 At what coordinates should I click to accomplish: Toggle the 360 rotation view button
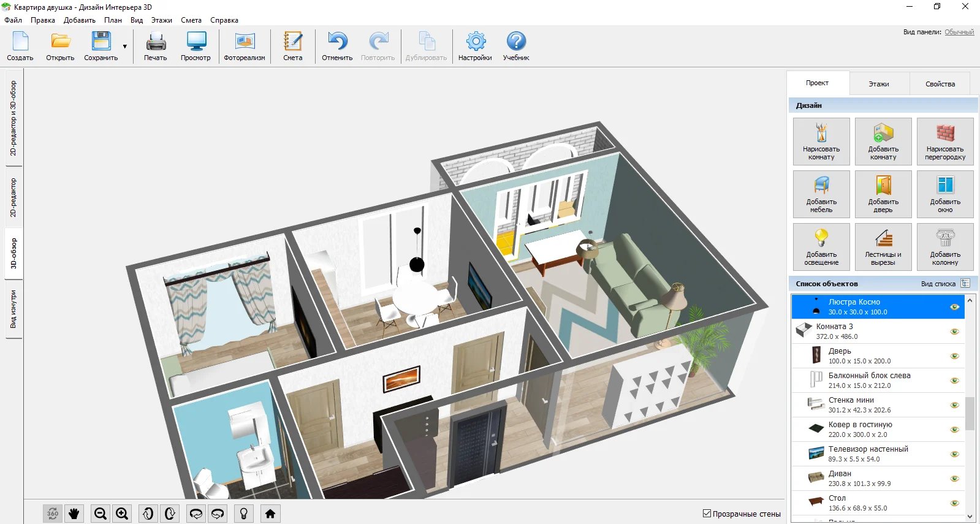click(x=53, y=514)
